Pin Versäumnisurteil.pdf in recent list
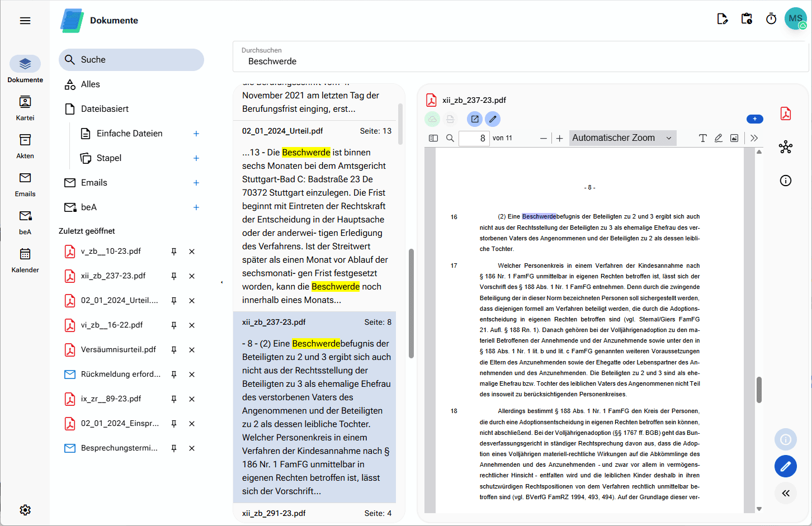812x526 pixels. tap(174, 350)
